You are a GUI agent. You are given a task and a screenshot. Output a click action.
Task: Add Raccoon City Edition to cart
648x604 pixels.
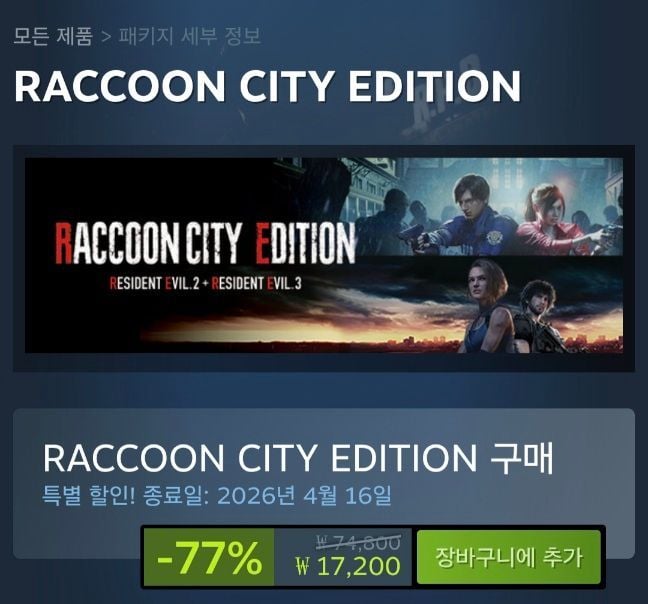tap(508, 557)
